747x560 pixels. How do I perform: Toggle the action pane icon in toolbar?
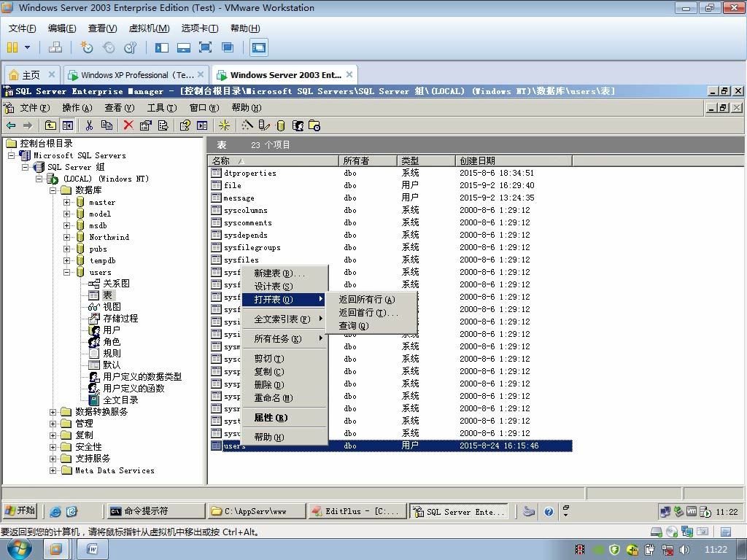coord(203,125)
